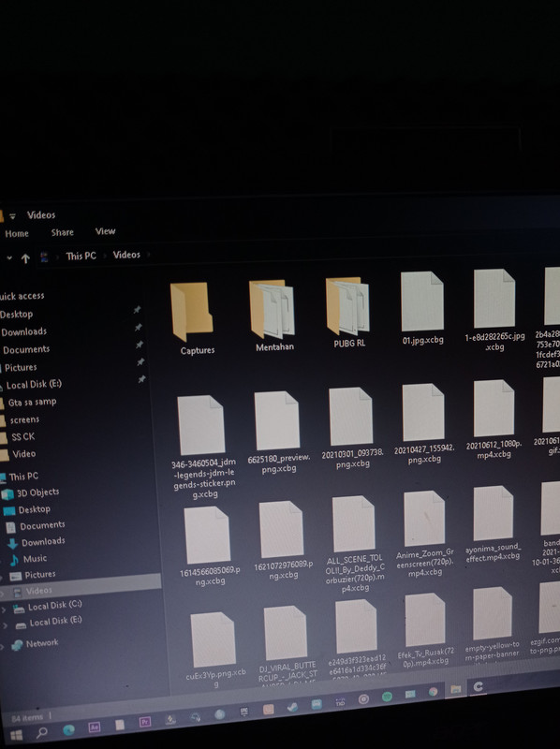Open Desktop under Quick access
The width and height of the screenshot is (560, 749).
click(17, 315)
